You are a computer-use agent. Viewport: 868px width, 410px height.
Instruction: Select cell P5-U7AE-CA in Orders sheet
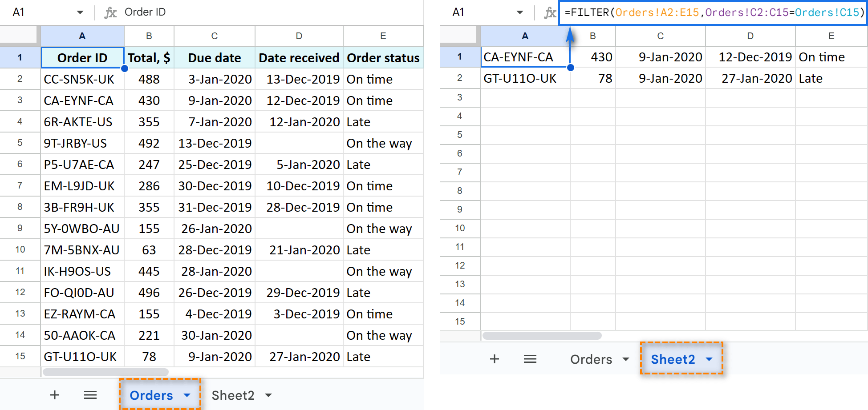82,165
